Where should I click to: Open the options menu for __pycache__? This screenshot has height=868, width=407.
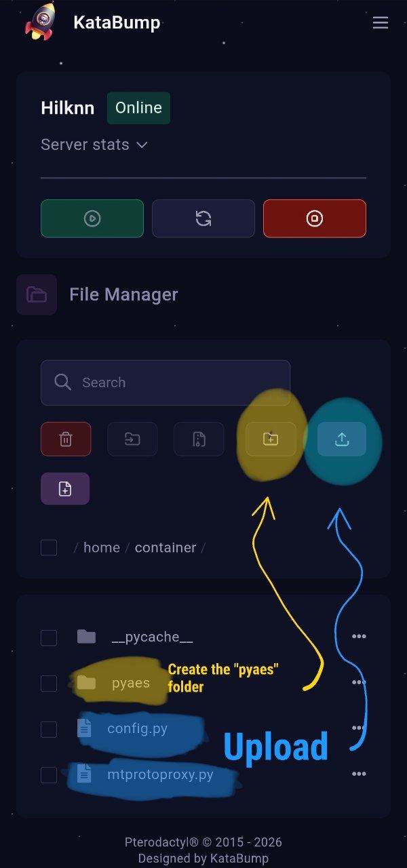click(x=359, y=636)
